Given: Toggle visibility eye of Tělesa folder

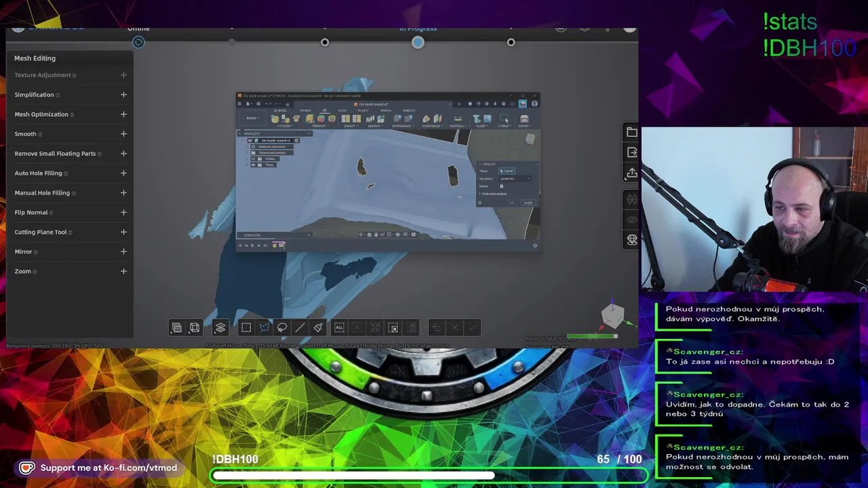Looking at the screenshot, I should pyautogui.click(x=253, y=165).
